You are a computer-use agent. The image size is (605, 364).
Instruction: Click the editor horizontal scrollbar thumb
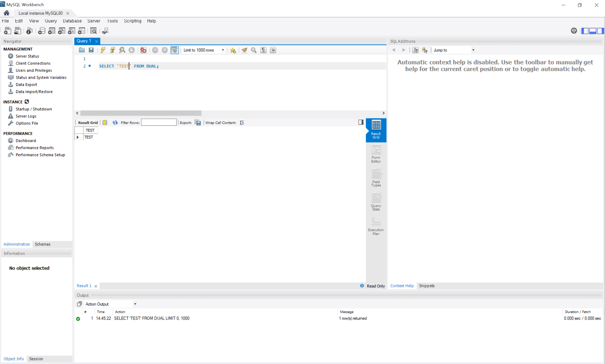coord(141,113)
